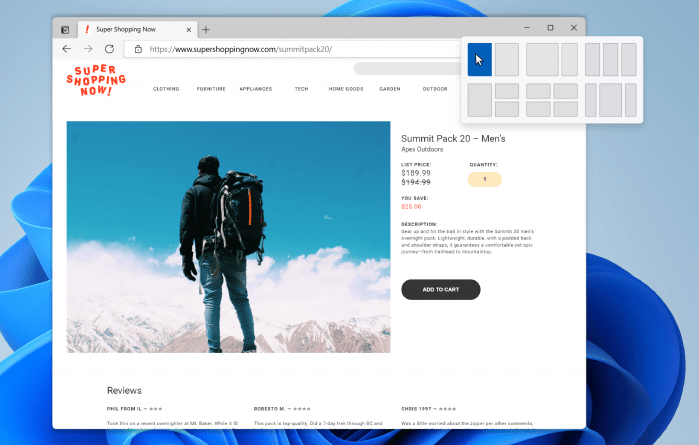The width and height of the screenshot is (699, 445).
Task: Click Chris 1997 review heading
Action: coord(428,408)
